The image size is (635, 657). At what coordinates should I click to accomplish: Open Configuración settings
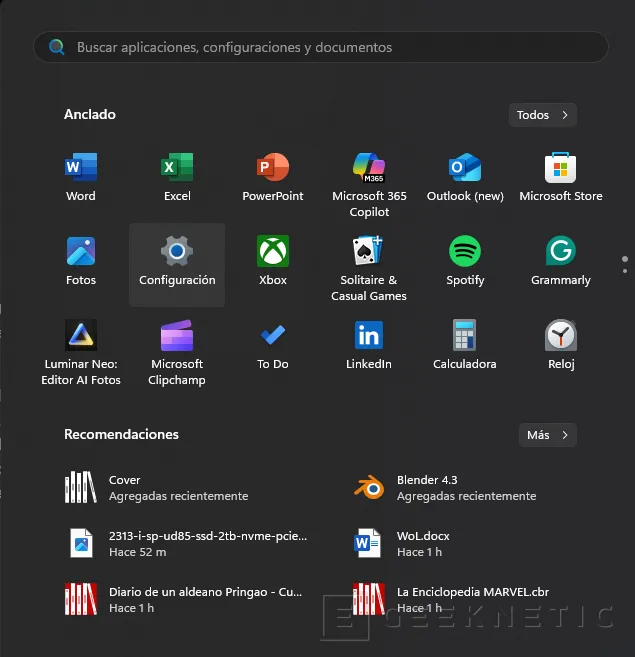pos(177,264)
